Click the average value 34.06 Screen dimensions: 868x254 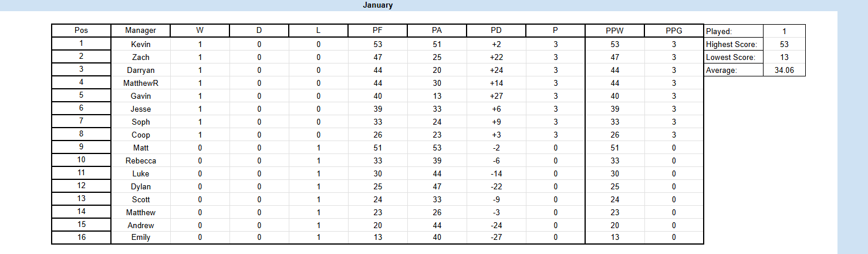784,70
